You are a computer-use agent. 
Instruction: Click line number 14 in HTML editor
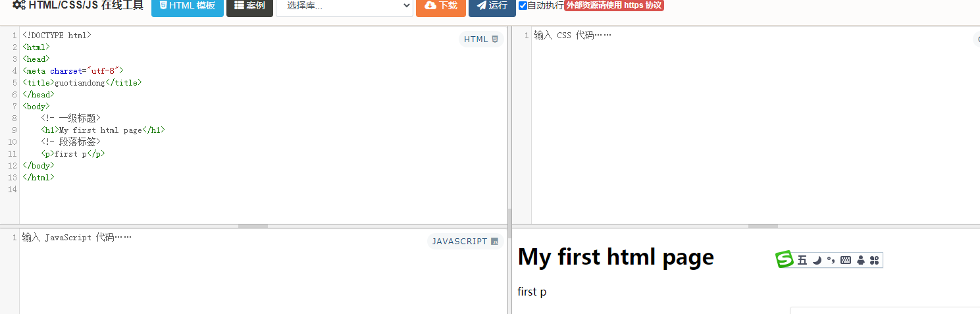(13, 190)
